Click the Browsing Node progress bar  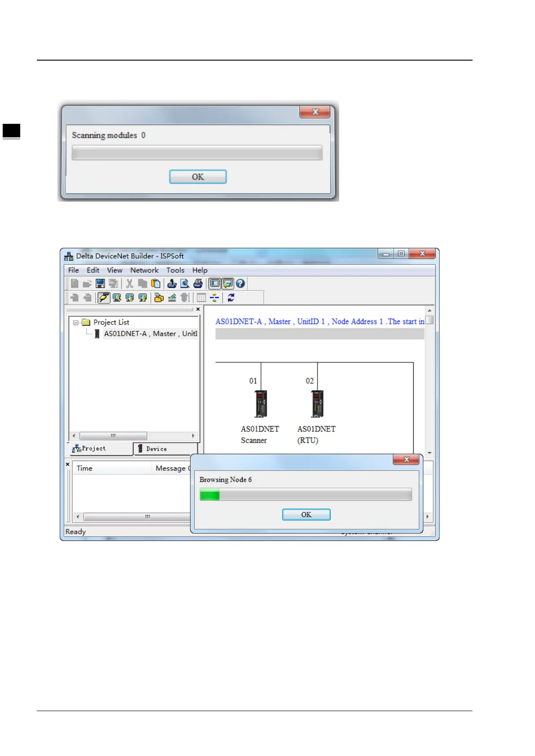(305, 495)
